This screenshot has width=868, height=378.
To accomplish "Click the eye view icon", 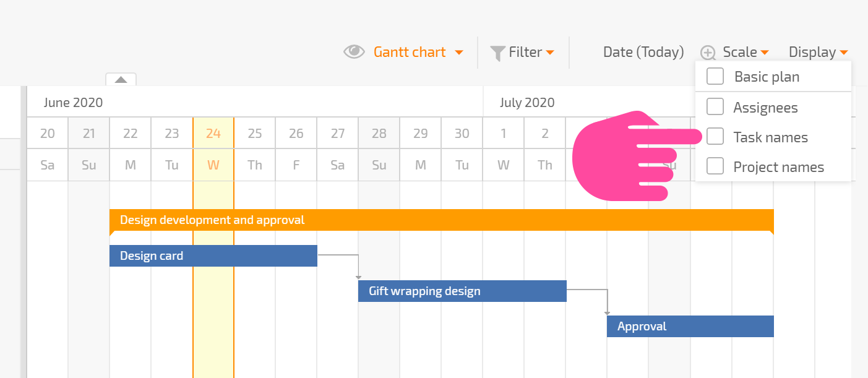I will point(354,52).
